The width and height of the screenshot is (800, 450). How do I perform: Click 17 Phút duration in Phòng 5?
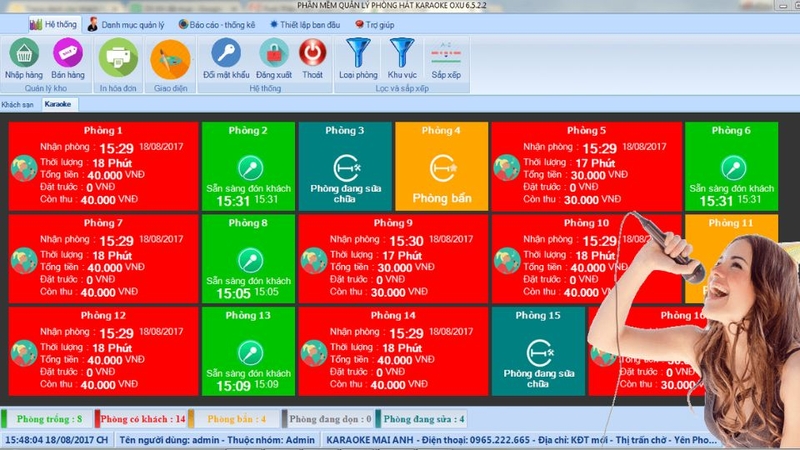[595, 163]
